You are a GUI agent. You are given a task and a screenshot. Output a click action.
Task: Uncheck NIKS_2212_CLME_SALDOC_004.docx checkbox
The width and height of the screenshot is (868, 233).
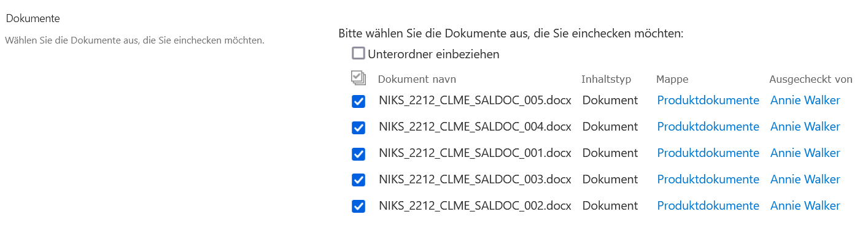click(358, 128)
